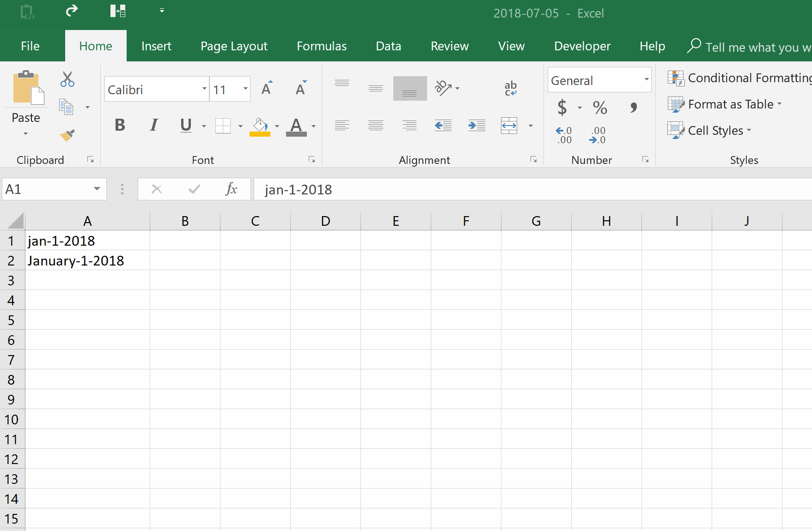This screenshot has width=812, height=531.
Task: Toggle Italic formatting
Action: (x=153, y=125)
